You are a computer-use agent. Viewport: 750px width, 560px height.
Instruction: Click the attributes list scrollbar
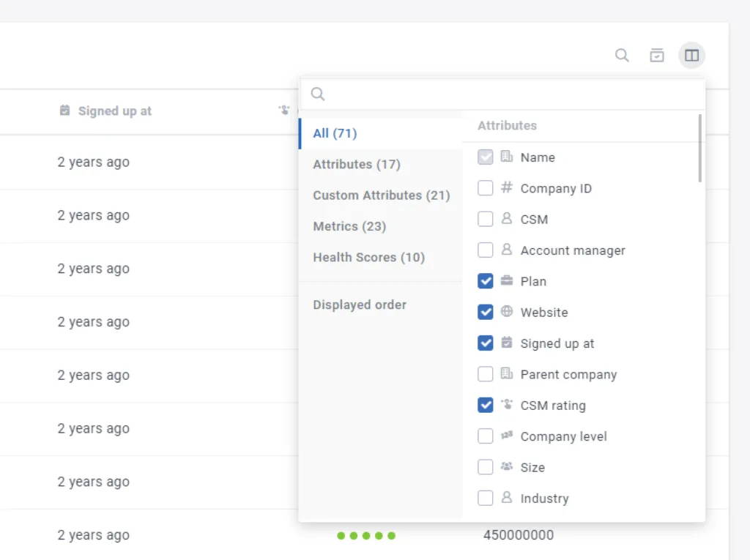[699, 149]
